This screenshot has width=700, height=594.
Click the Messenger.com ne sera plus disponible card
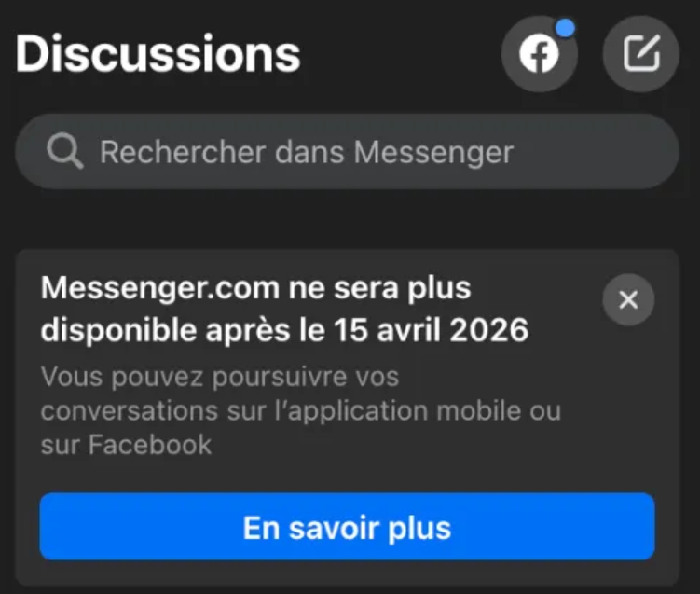coord(348,417)
